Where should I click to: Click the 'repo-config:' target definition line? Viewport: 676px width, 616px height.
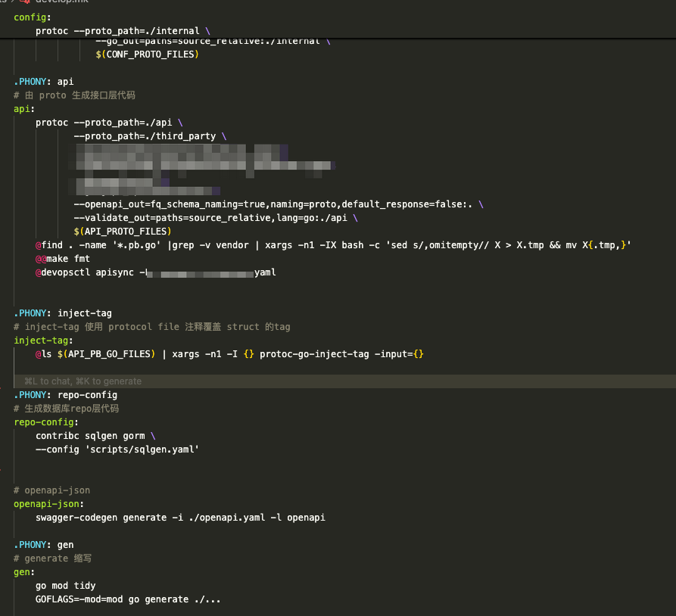tap(45, 422)
